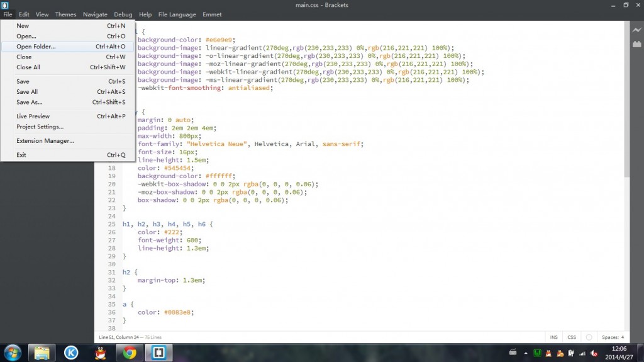644x362 pixels.
Task: Choose Close from File menu
Action: 67,57
